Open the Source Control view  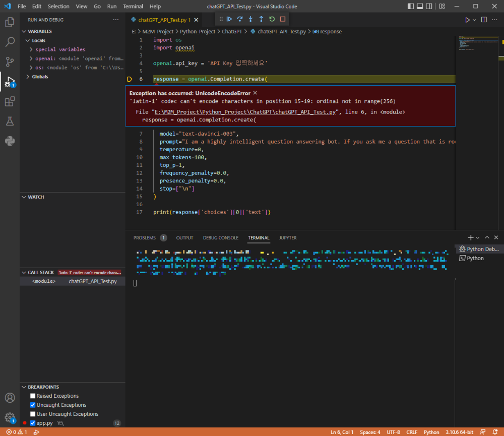click(10, 61)
